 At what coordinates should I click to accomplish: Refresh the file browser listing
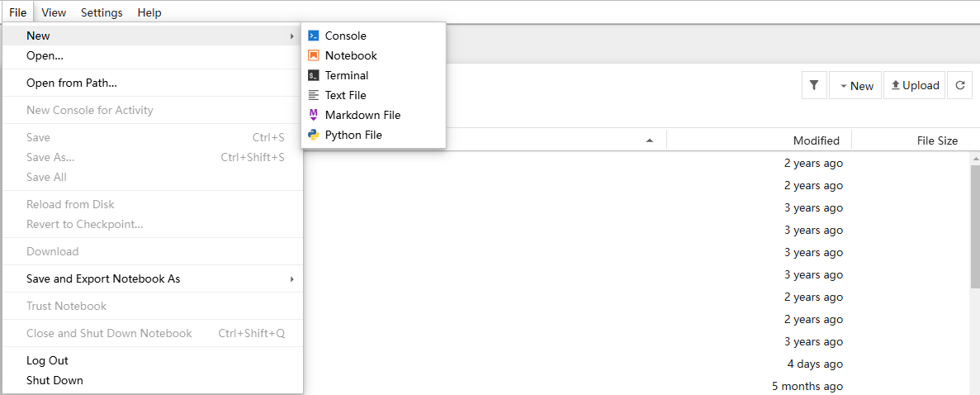click(x=959, y=85)
